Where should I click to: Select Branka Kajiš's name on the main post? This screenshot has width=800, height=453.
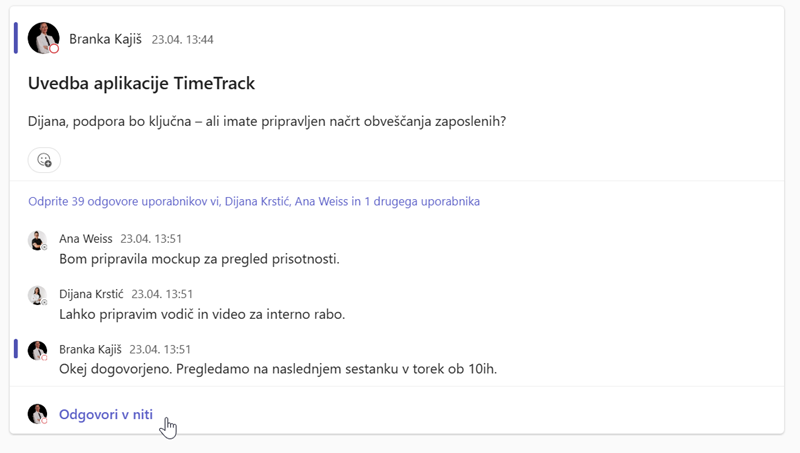pyautogui.click(x=105, y=39)
